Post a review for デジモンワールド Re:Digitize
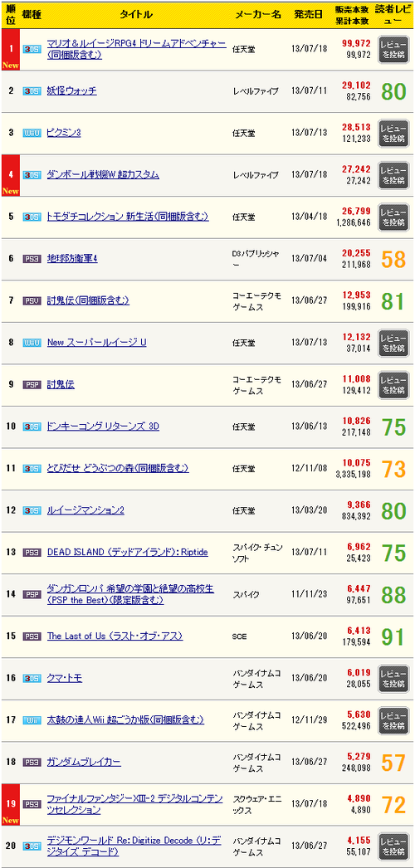415x868 pixels. [393, 846]
